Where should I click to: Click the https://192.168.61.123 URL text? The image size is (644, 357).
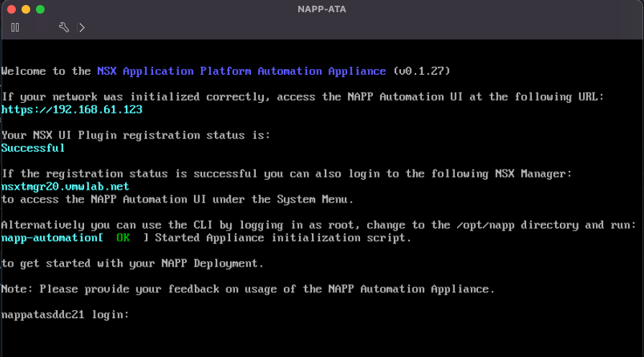[x=72, y=110]
